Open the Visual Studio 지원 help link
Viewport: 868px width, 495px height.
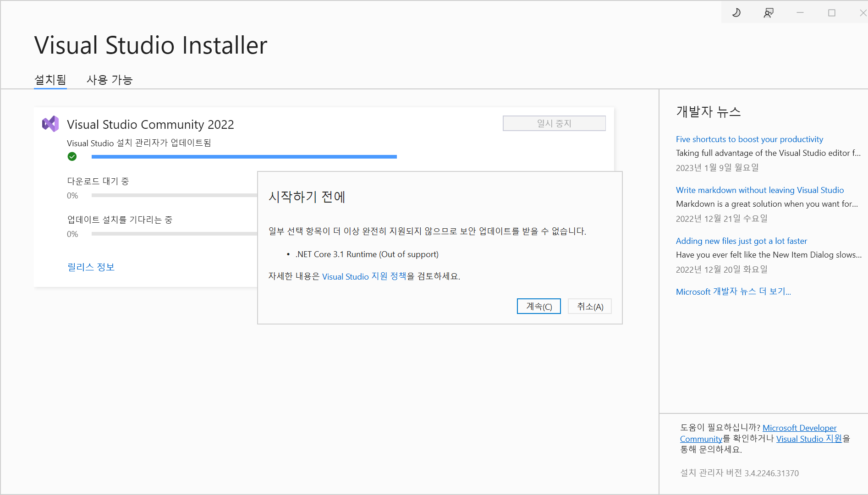(809, 439)
